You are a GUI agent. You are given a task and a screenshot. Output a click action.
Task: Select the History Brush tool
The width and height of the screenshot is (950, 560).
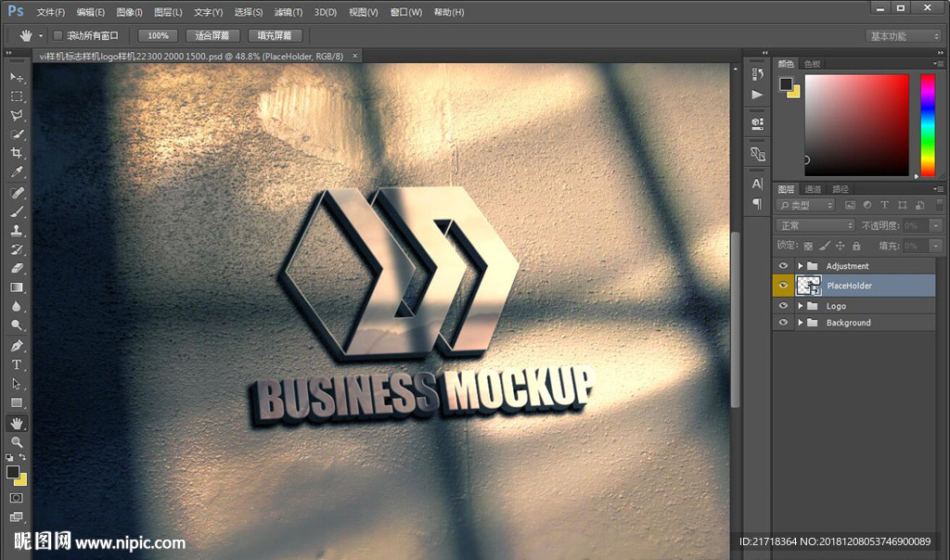[x=17, y=249]
